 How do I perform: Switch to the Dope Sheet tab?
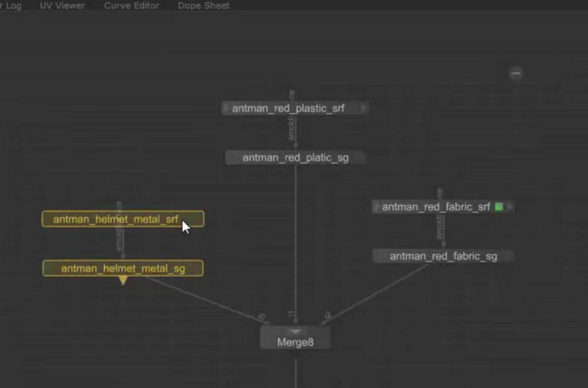[x=203, y=6]
